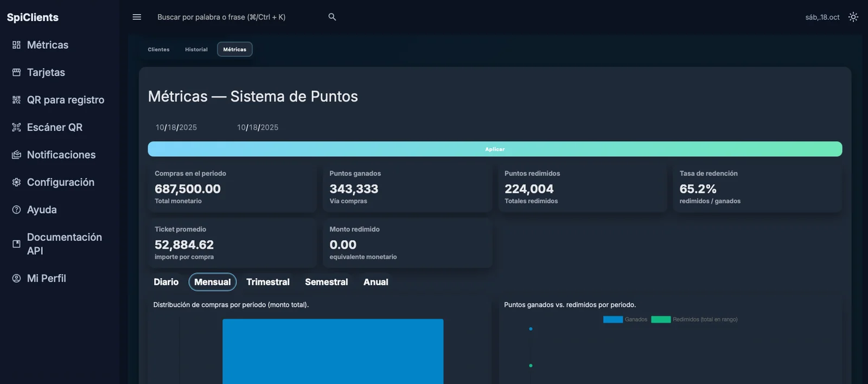Click the 0.00 Monto redimido value
The height and width of the screenshot is (384, 868).
point(343,245)
